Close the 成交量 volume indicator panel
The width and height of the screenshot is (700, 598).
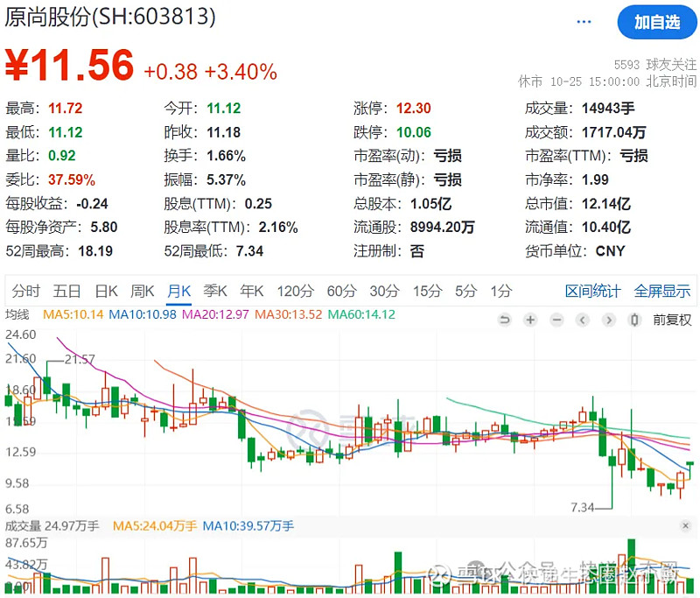tap(686, 525)
